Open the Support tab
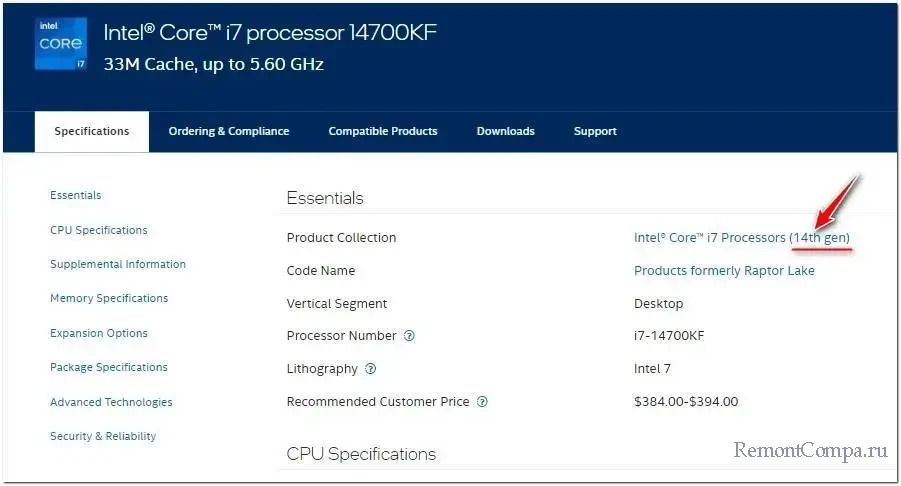This screenshot has height=486, width=901. [x=595, y=131]
